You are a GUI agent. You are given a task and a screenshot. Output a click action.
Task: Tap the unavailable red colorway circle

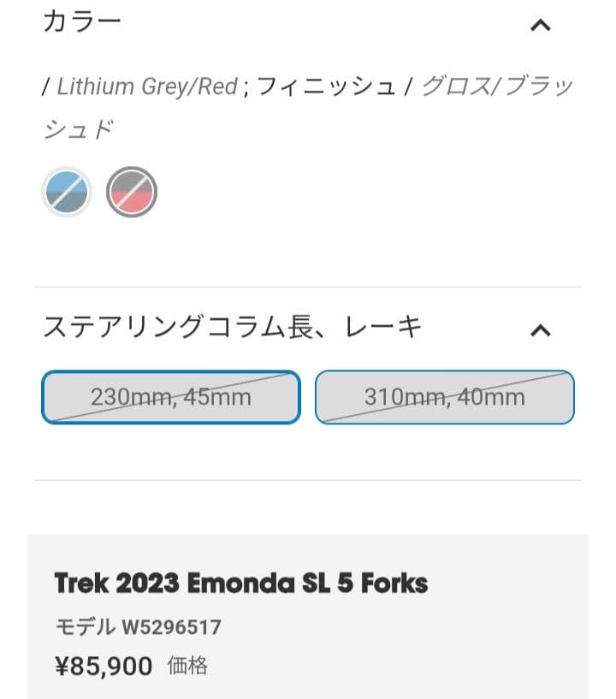(x=132, y=191)
